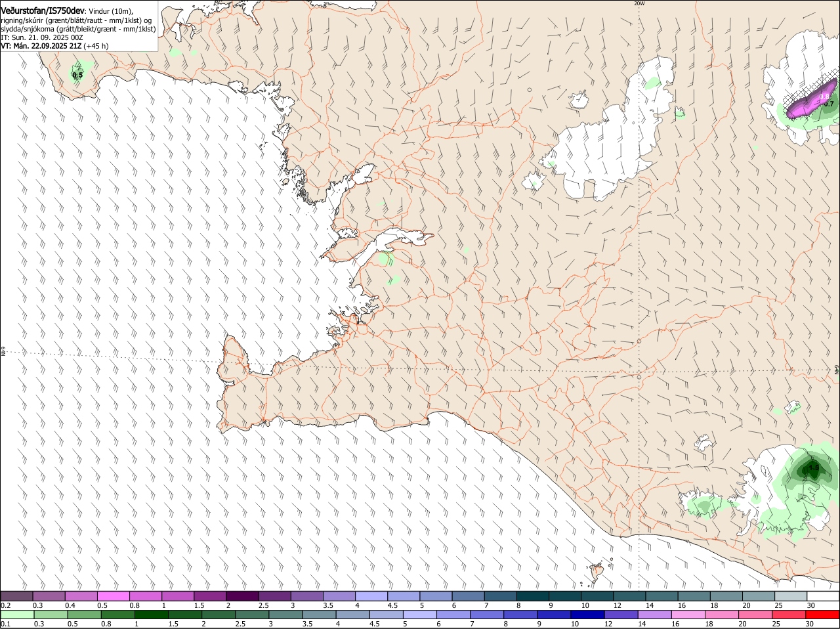Image resolution: width=840 pixels, height=629 pixels.
Task: Click the light lavender snow swatch labeled 4
Action: pyautogui.click(x=371, y=596)
